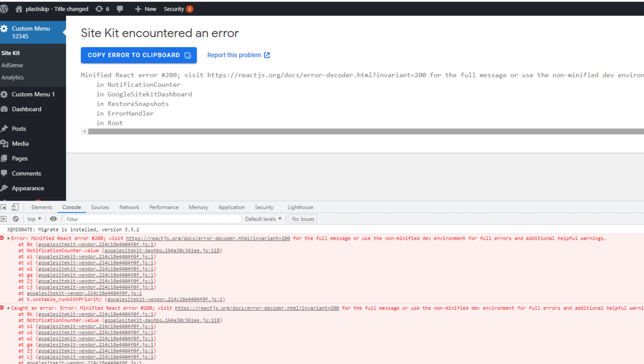Click the Custom Menu 1 gear icon
The image size is (644, 364).
tap(4, 94)
